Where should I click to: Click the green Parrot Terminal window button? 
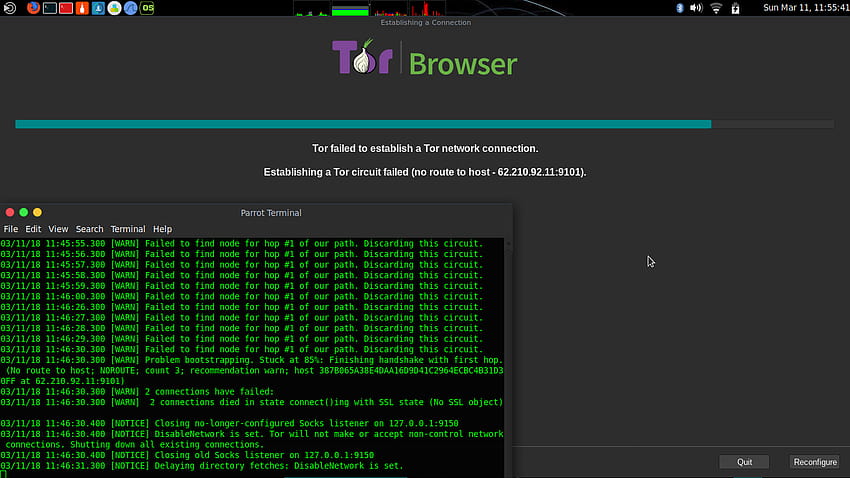23,212
